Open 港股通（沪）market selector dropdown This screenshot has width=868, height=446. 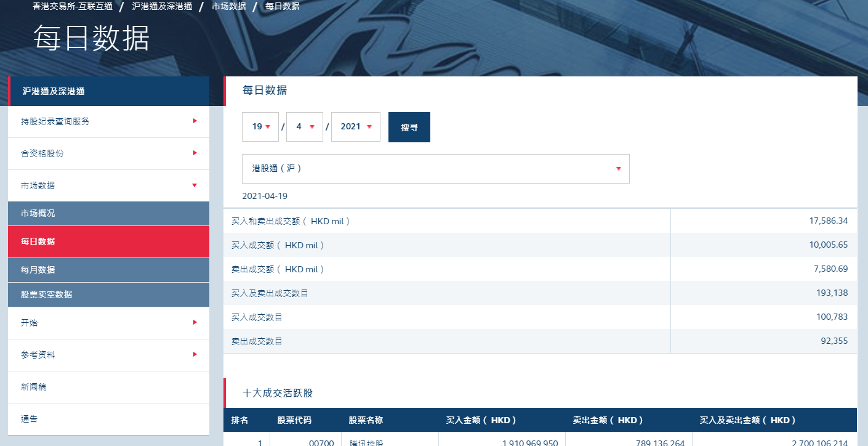click(x=435, y=169)
